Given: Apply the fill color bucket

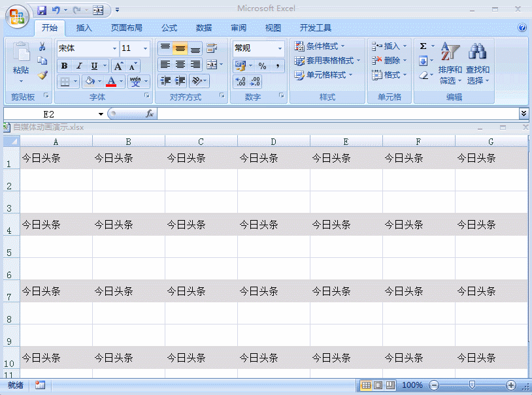Looking at the screenshot, I should [90, 82].
